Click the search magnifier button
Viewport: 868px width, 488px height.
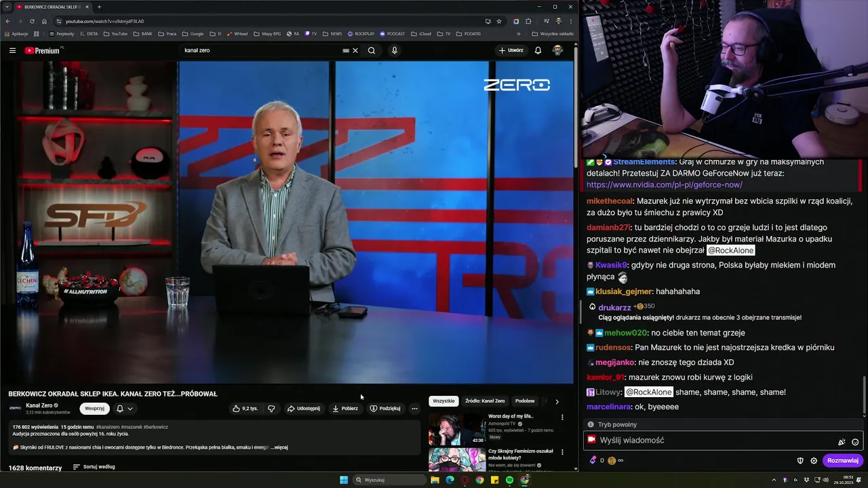coord(372,50)
